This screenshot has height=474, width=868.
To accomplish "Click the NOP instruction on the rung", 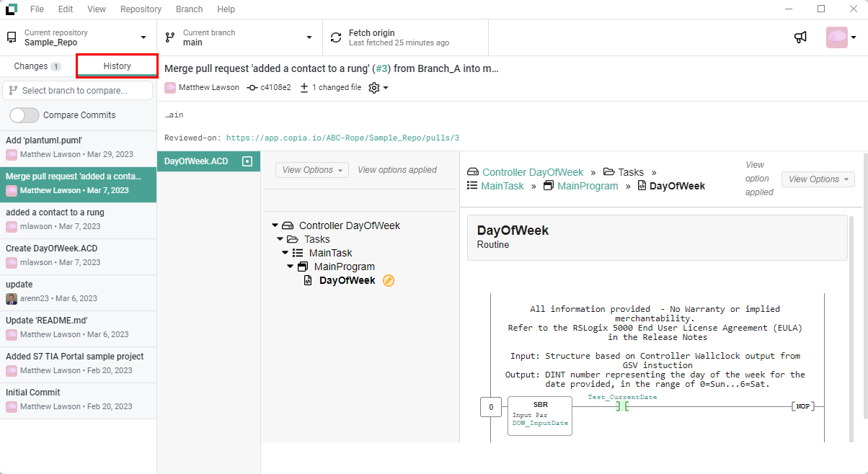I will (801, 406).
